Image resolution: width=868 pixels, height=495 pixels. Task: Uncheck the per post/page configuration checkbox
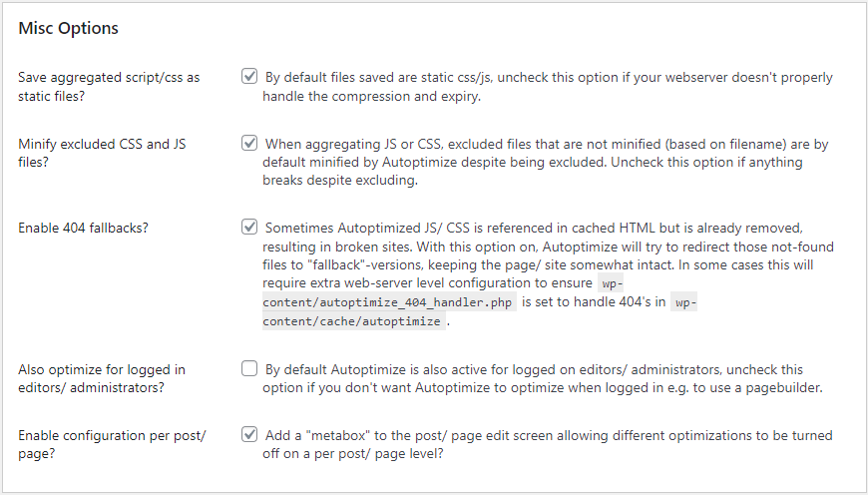(249, 435)
